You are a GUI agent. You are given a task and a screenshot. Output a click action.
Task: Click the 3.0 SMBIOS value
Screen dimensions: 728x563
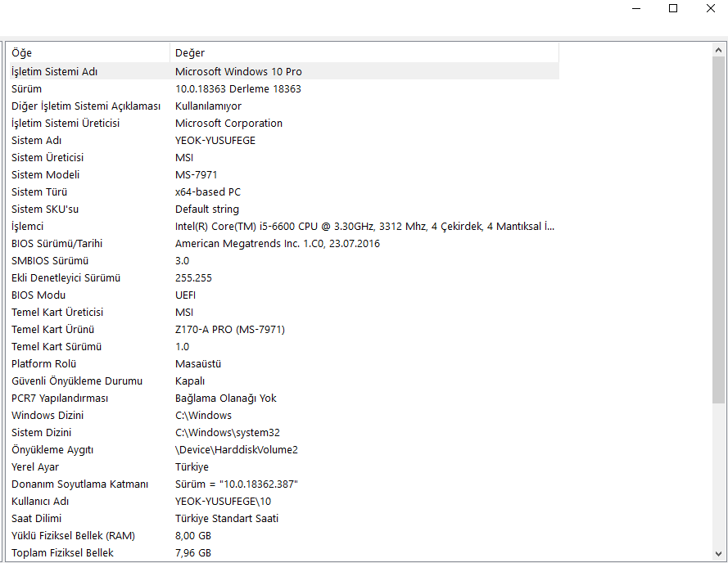point(182,260)
